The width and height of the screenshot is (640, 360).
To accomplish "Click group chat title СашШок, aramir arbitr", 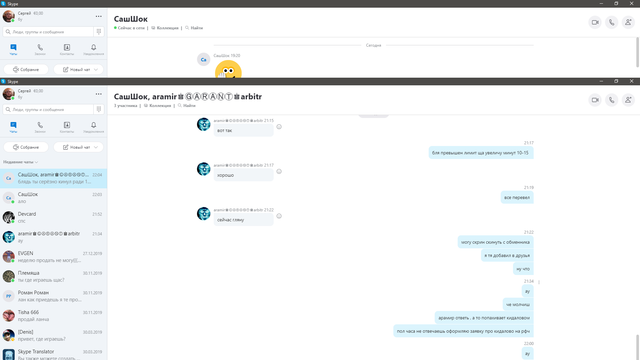I will point(188,97).
